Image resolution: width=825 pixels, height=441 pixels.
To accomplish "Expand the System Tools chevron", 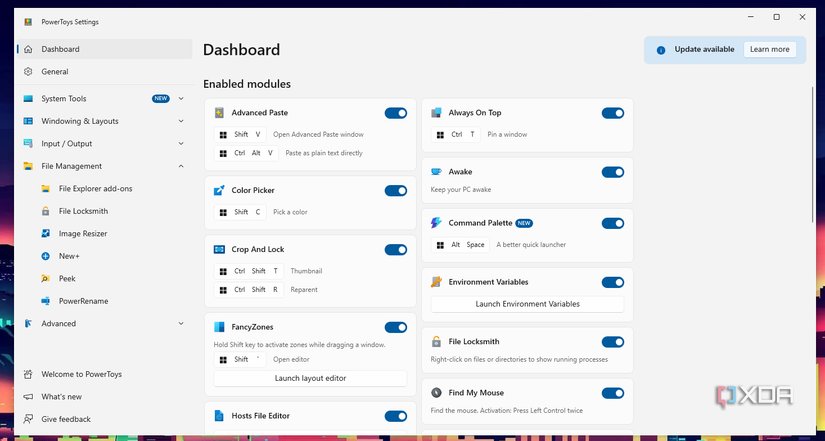I will (x=181, y=98).
